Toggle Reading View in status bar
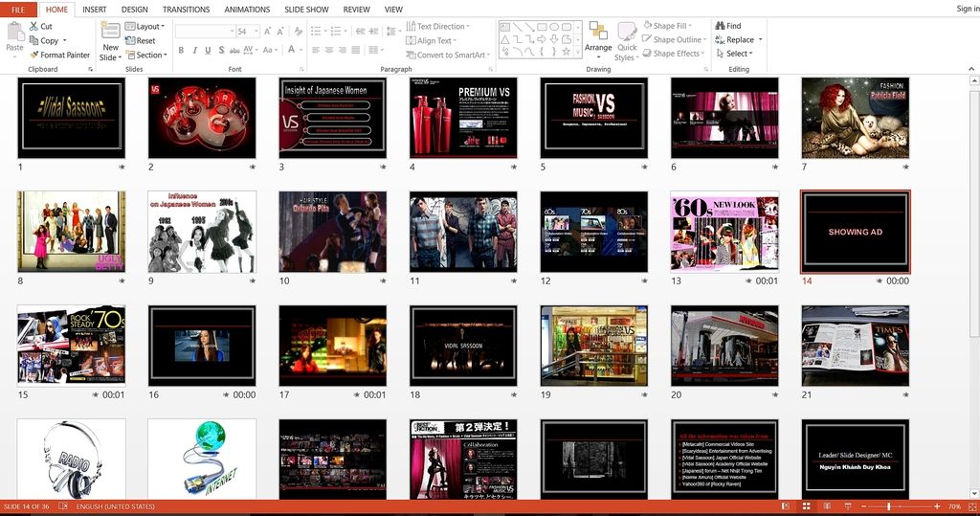The height and width of the screenshot is (516, 980). (x=825, y=505)
